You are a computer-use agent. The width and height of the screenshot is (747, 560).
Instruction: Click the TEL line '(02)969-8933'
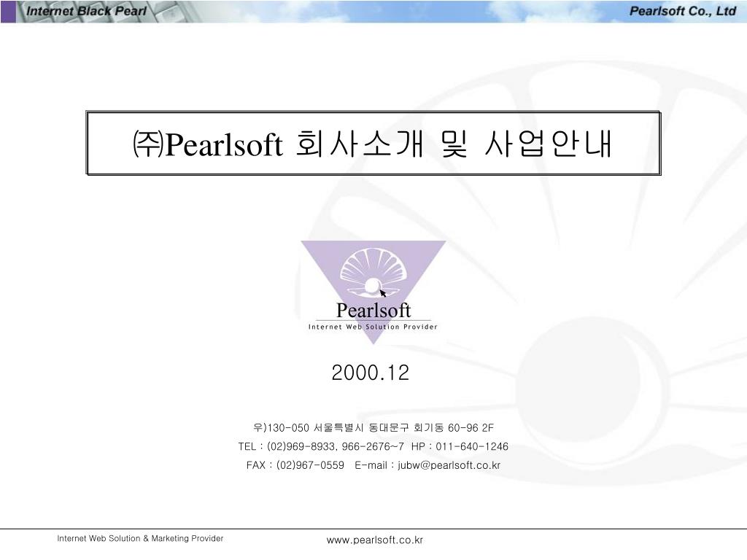click(x=301, y=447)
